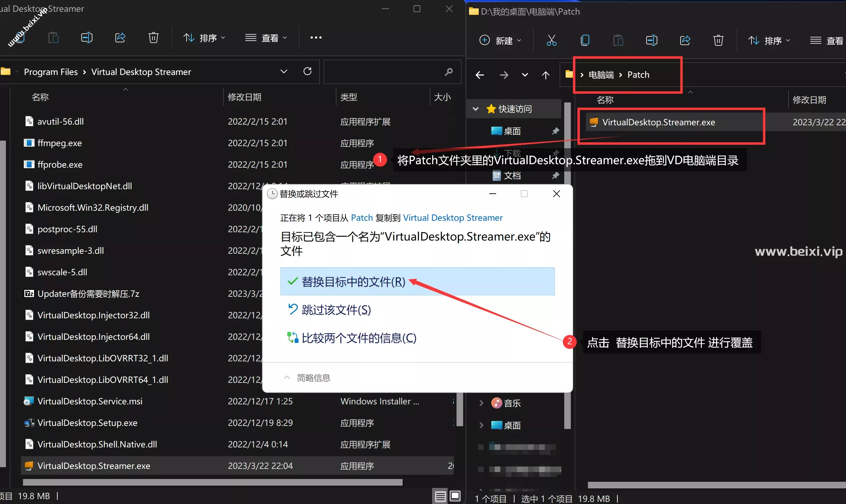The image size is (846, 504).
Task: Expand address bar history dropdown in left window
Action: (x=284, y=72)
